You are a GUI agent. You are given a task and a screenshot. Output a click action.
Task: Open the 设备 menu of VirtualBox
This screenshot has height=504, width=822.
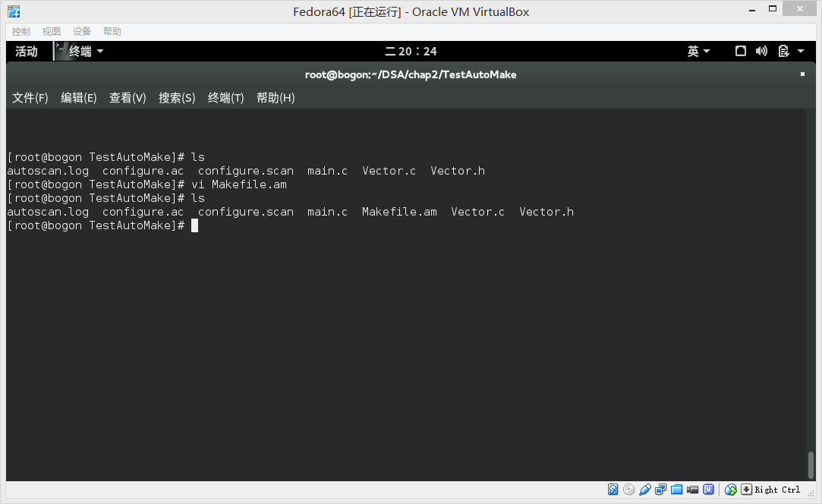81,30
